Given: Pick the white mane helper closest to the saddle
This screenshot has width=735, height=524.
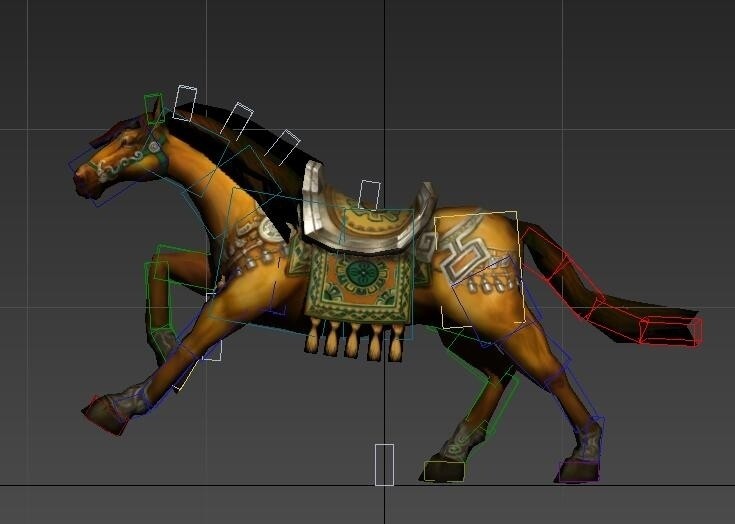Looking at the screenshot, I should click(x=282, y=147).
